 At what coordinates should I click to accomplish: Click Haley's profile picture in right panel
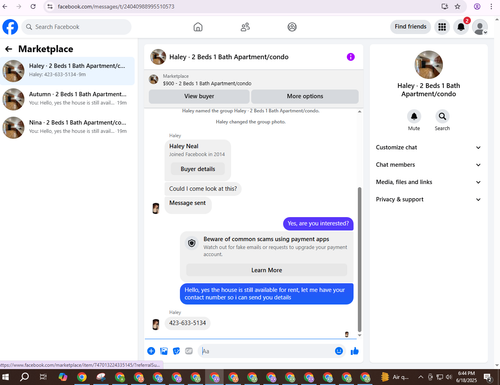[x=429, y=65]
